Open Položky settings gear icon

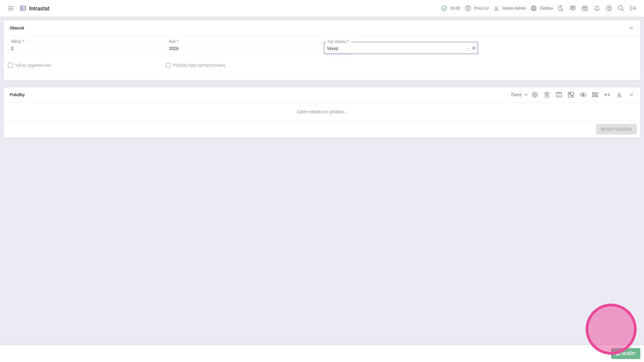(x=535, y=95)
